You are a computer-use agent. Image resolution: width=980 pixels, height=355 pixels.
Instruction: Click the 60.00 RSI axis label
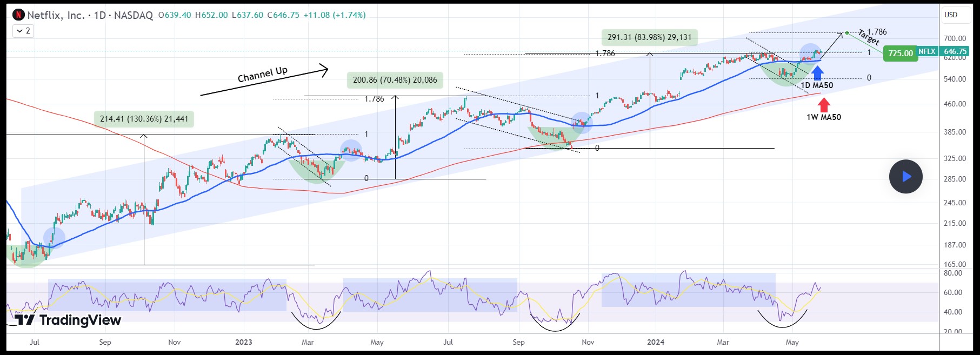tap(953, 292)
